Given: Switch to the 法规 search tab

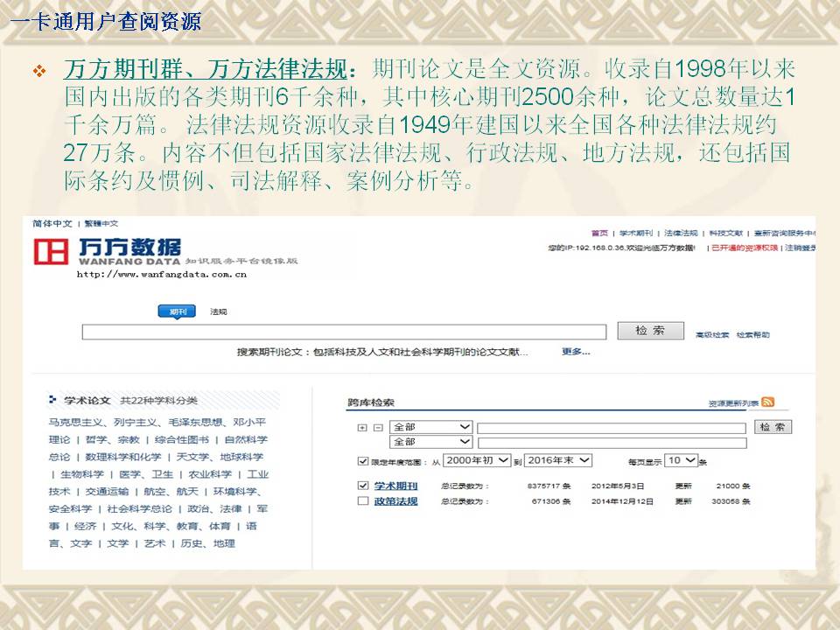Looking at the screenshot, I should pos(218,311).
